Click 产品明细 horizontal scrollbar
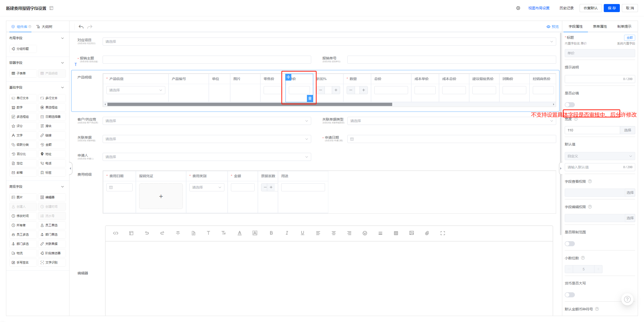The image size is (644, 322). 250,104
